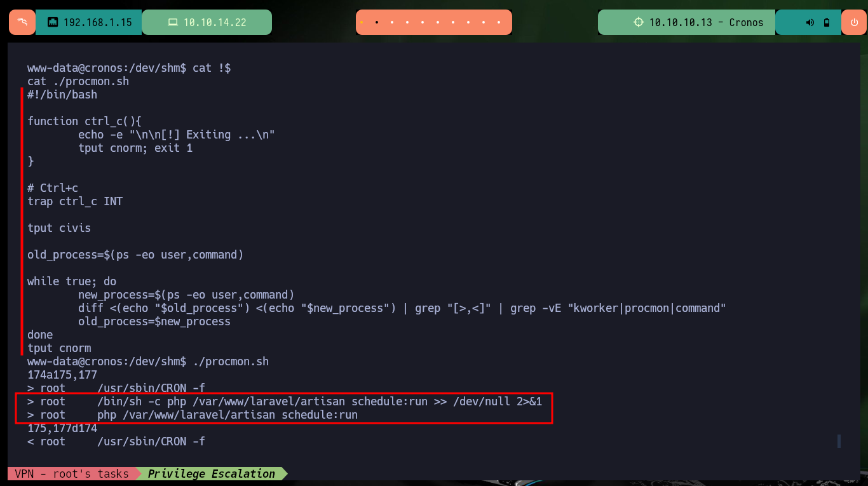The height and width of the screenshot is (486, 868).
Task: Click the "175,177d174" diff output line
Action: [x=62, y=428]
